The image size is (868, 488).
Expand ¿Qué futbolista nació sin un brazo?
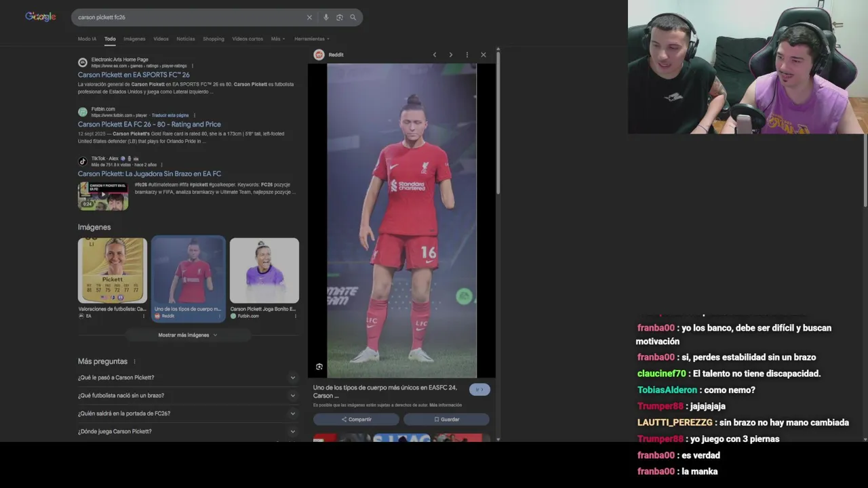point(188,396)
